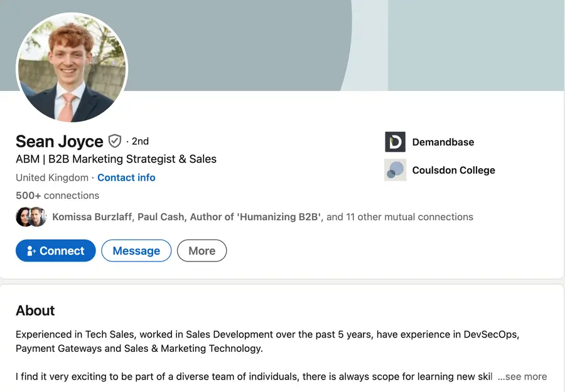Click the verified badge next to Sean Joyce
The width and height of the screenshot is (565, 392).
click(x=114, y=141)
